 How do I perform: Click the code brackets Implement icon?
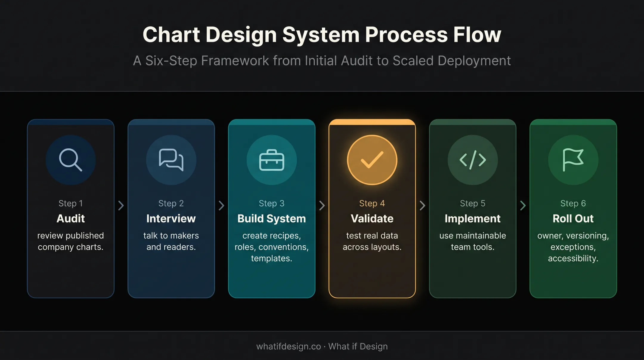pos(473,160)
